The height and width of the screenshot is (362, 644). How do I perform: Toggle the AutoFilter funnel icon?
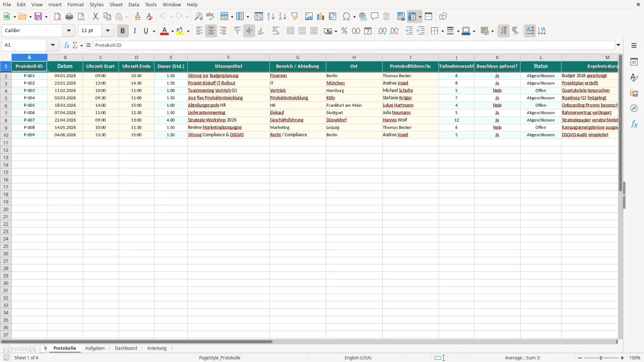295,17
